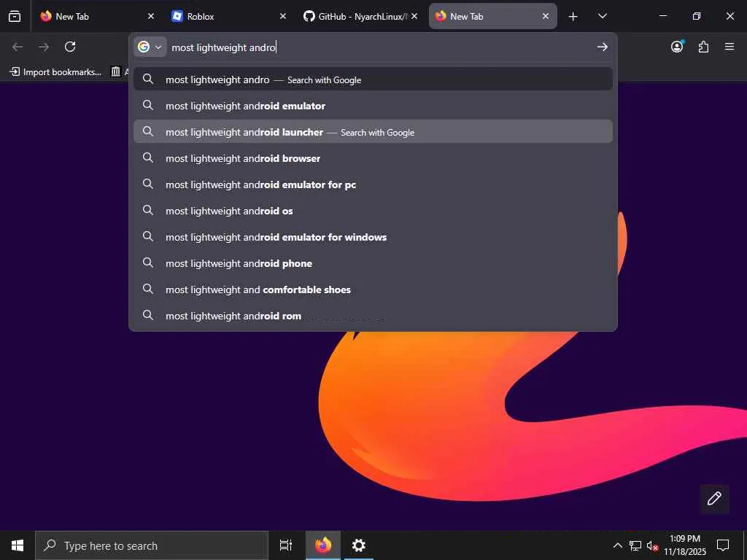Select 'most lightweight andro' Search with Google
The height and width of the screenshot is (560, 747).
(x=373, y=79)
